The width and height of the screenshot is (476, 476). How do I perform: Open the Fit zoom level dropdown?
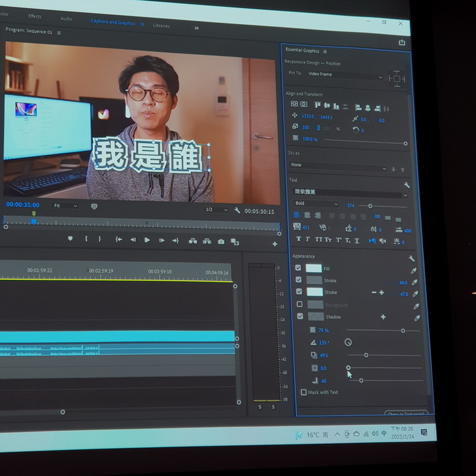pos(65,206)
